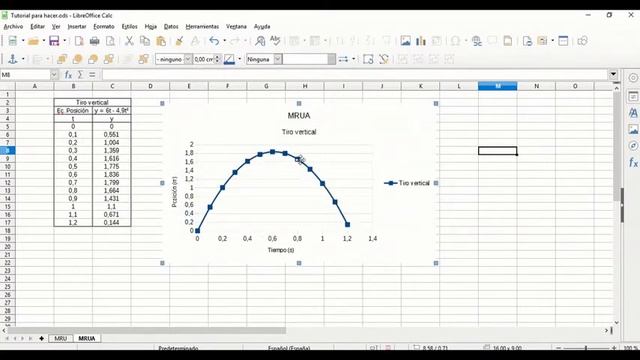Open the Undo history dropdown arrow
The height and width of the screenshot is (360, 640).
224,41
